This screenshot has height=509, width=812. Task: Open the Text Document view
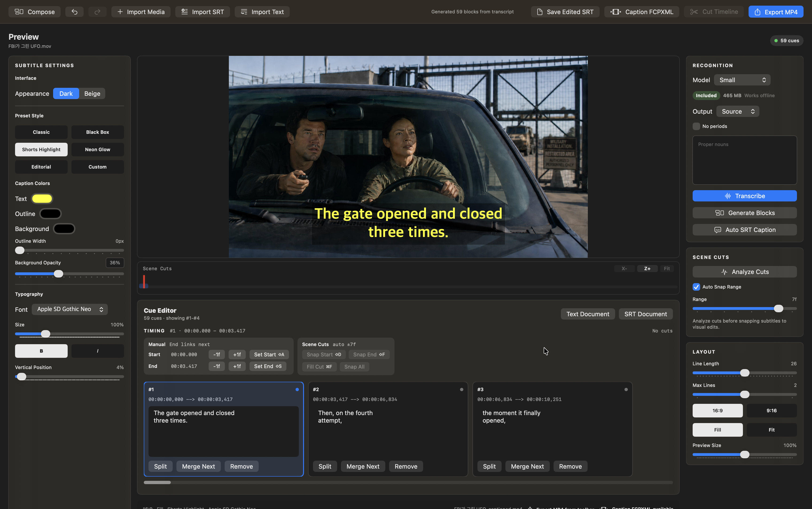click(x=588, y=314)
